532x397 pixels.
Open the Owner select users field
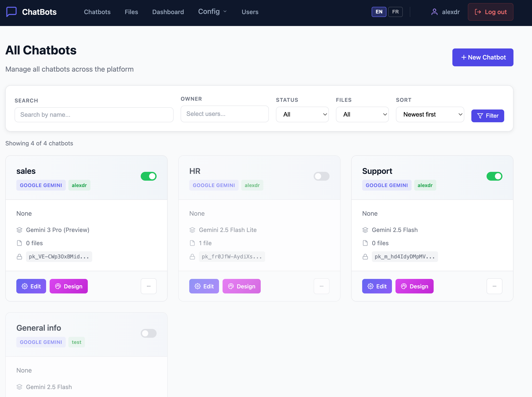tap(225, 114)
